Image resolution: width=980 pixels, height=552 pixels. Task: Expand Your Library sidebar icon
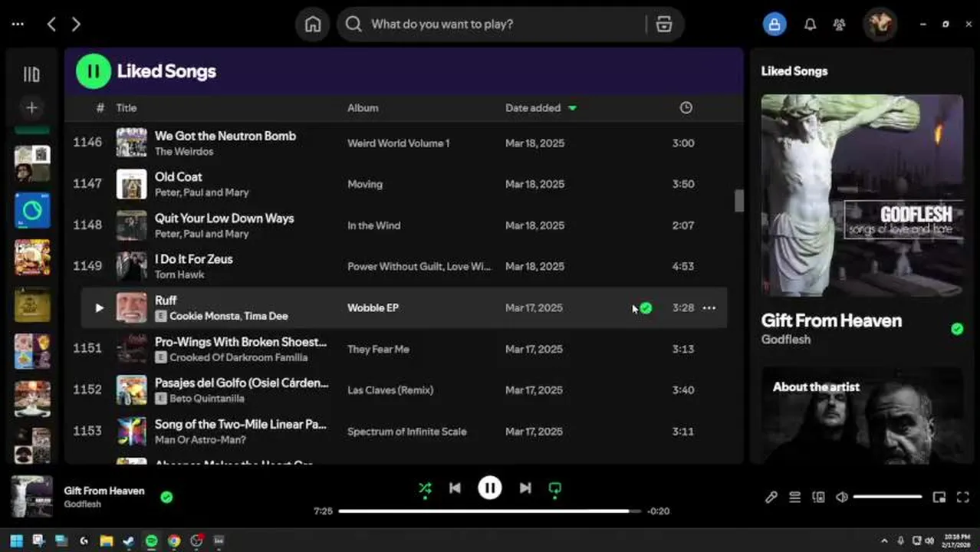[x=31, y=74]
